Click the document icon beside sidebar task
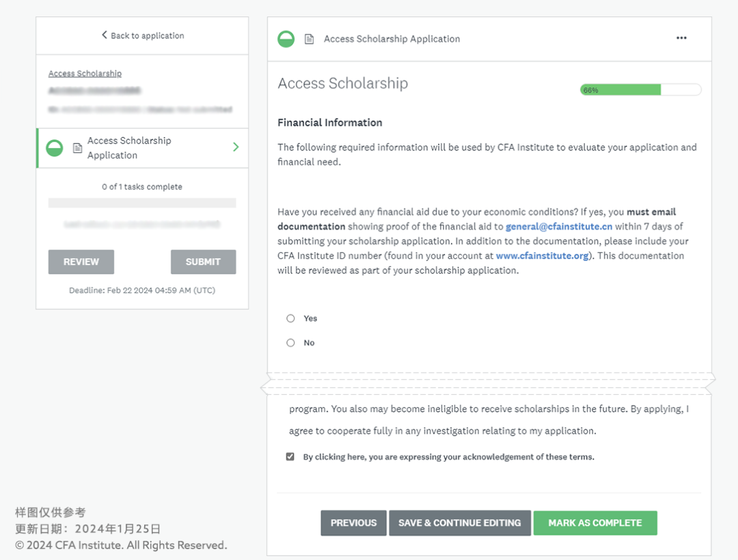738x560 pixels. [x=77, y=148]
